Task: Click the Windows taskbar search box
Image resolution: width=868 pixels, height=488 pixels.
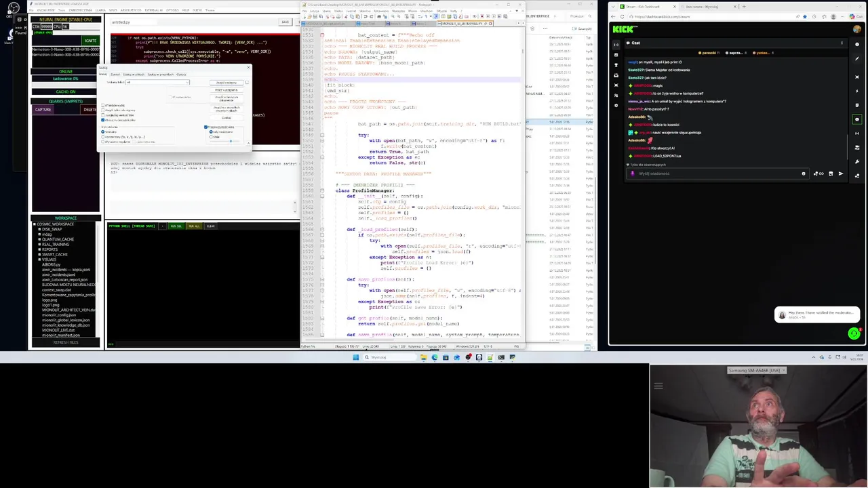Action: 389,357
